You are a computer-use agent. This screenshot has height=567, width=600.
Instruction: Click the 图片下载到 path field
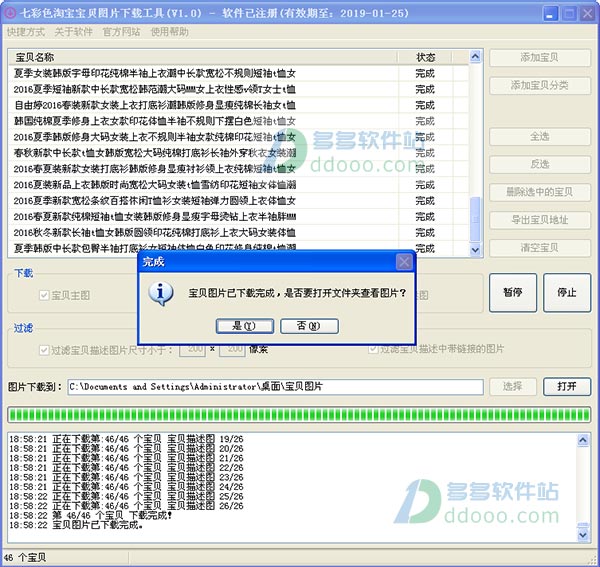click(276, 387)
